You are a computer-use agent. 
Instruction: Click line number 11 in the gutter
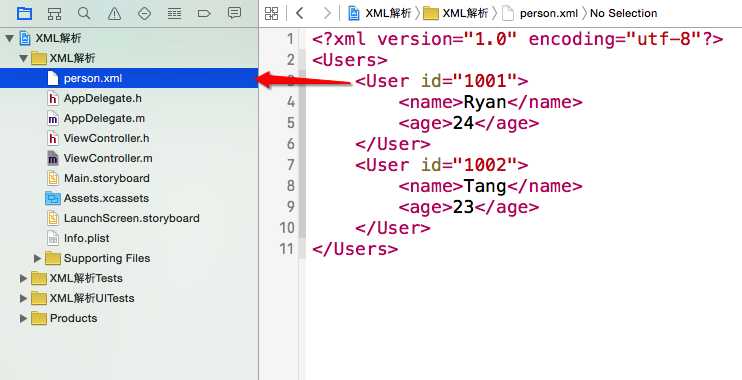(287, 248)
